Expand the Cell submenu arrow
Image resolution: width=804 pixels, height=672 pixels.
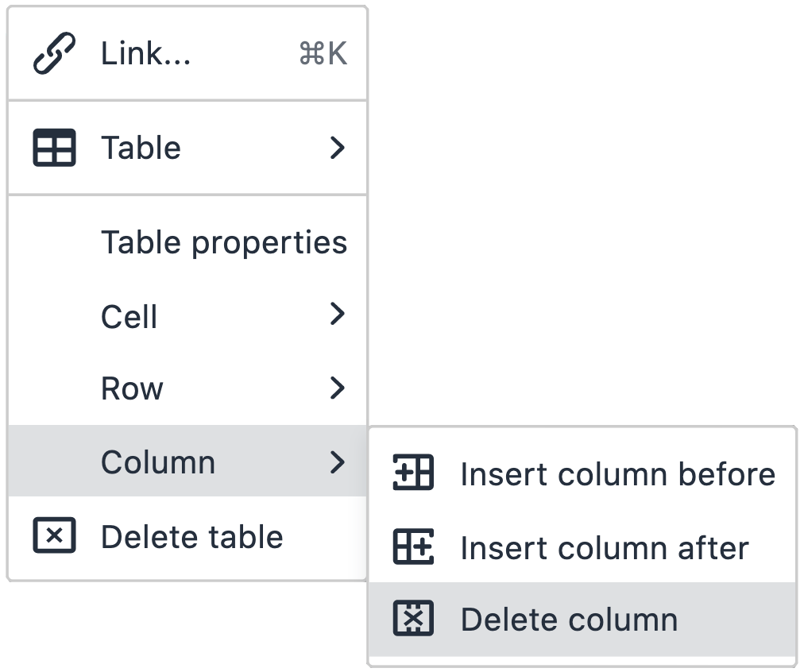tap(337, 314)
